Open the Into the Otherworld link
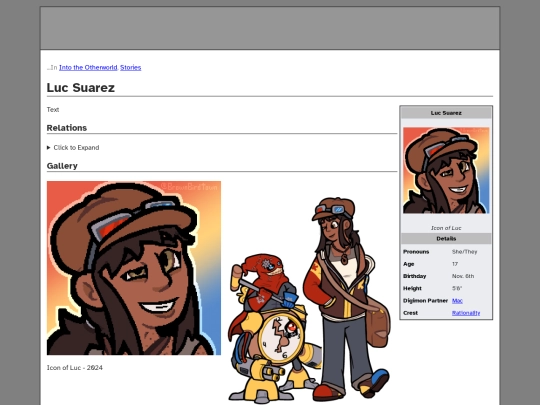 (x=88, y=68)
